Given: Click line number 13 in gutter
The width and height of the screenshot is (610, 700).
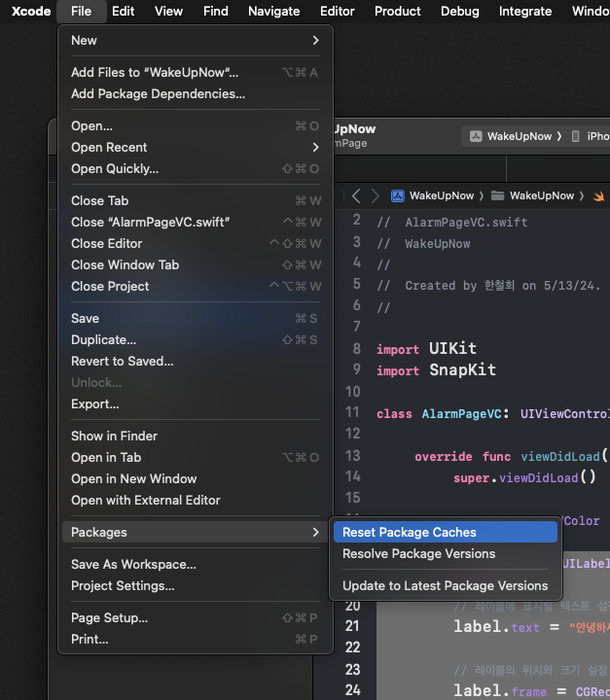Looking at the screenshot, I should [x=352, y=456].
